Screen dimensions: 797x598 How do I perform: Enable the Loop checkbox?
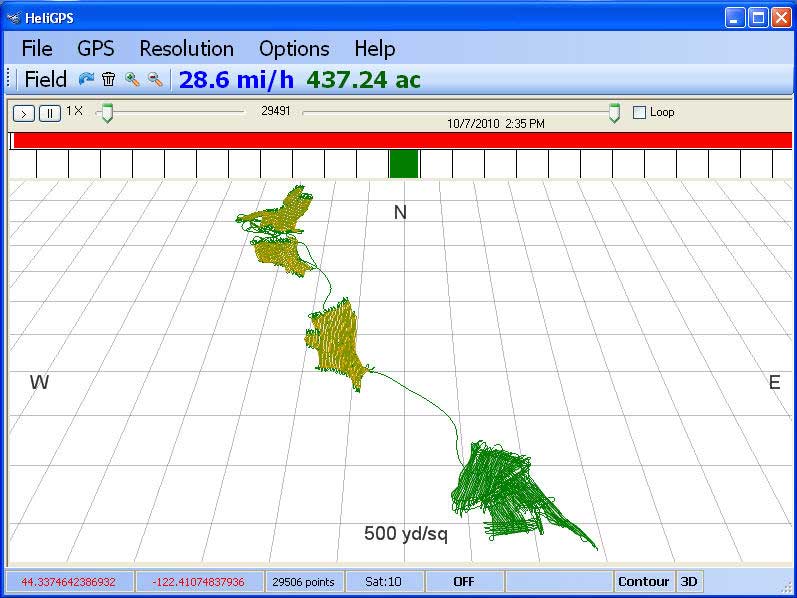click(x=640, y=113)
